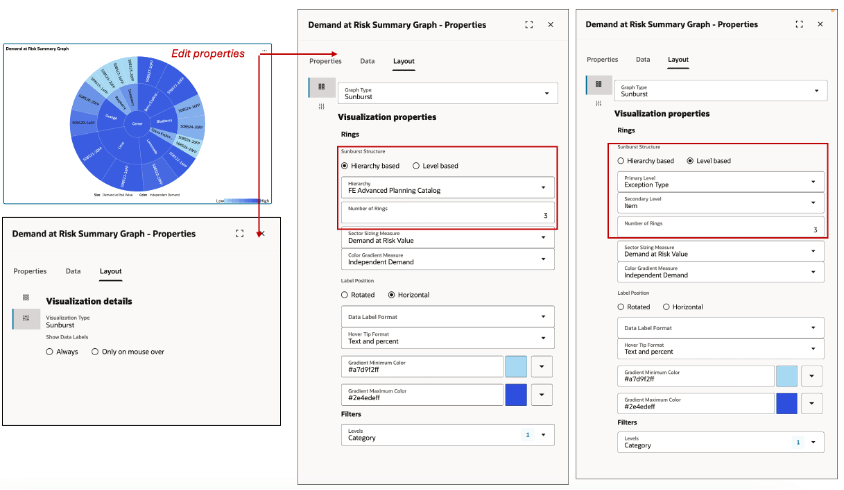Open Sector Sizing Measure dropdown in middle panel
844x490 pixels.
[x=447, y=237]
